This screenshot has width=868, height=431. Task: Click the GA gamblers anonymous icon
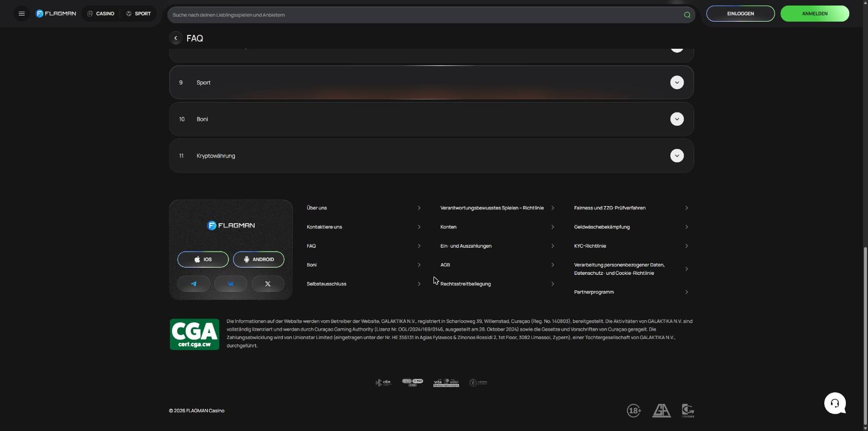pyautogui.click(x=662, y=411)
